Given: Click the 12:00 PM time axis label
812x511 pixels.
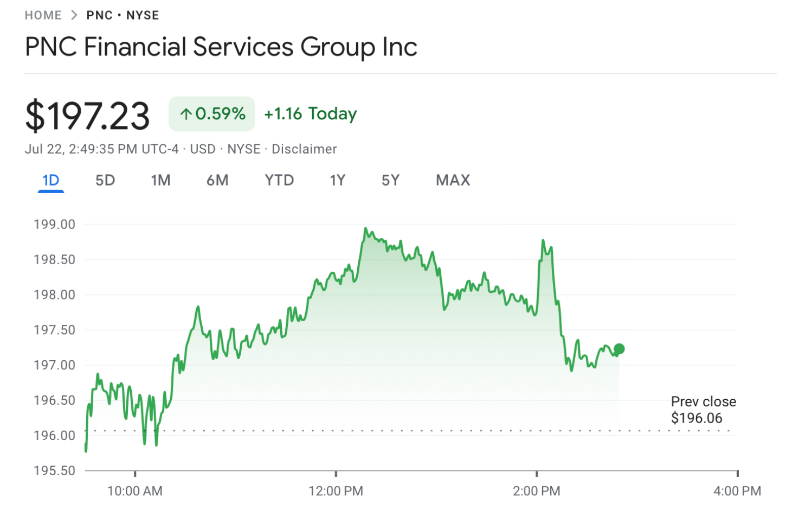Looking at the screenshot, I should pos(336,491).
